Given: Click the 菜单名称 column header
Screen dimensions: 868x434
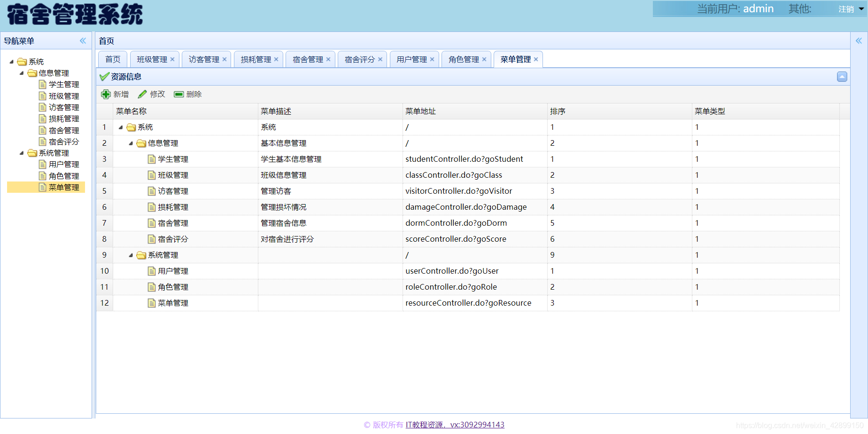Looking at the screenshot, I should coord(186,111).
